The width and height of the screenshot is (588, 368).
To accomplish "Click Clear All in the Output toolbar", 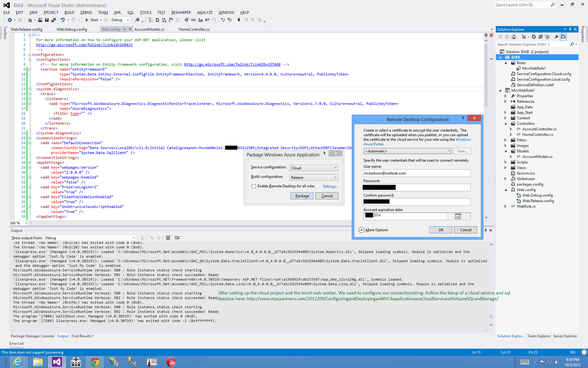I will pos(168,238).
